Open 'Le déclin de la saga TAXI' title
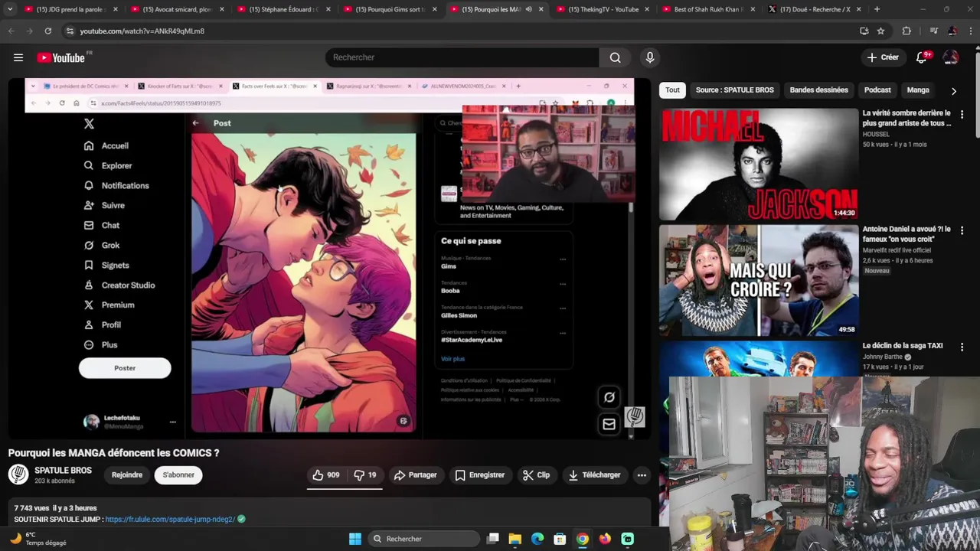The image size is (980, 551). point(903,346)
